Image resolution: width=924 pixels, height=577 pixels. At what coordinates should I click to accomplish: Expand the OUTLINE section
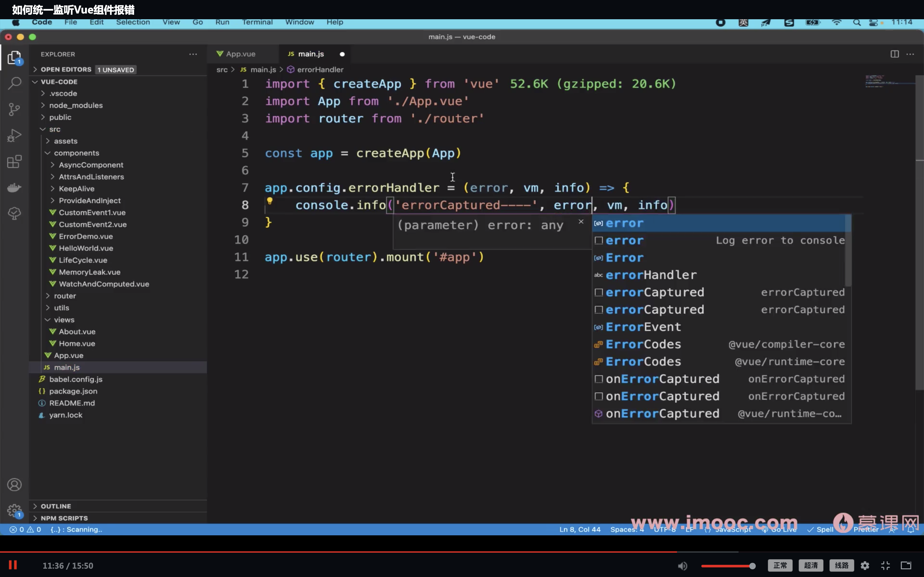pyautogui.click(x=56, y=506)
